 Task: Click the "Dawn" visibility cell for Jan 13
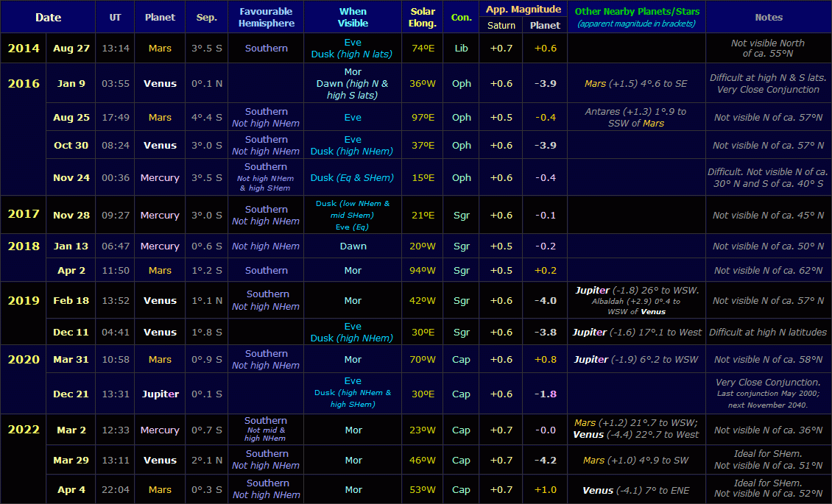353,246
